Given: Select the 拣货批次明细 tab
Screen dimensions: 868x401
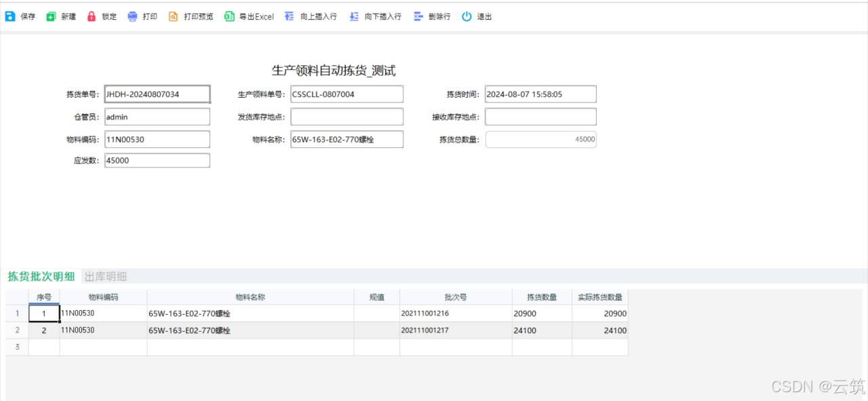Looking at the screenshot, I should [x=41, y=276].
